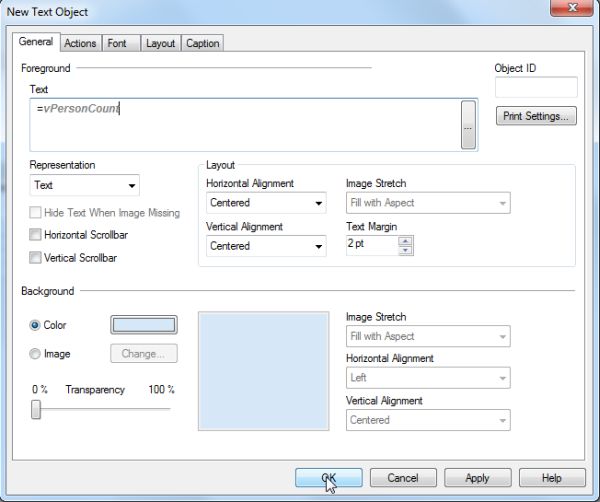Open the Representation dropdown
Image resolution: width=600 pixels, height=502 pixels.
coord(85,185)
